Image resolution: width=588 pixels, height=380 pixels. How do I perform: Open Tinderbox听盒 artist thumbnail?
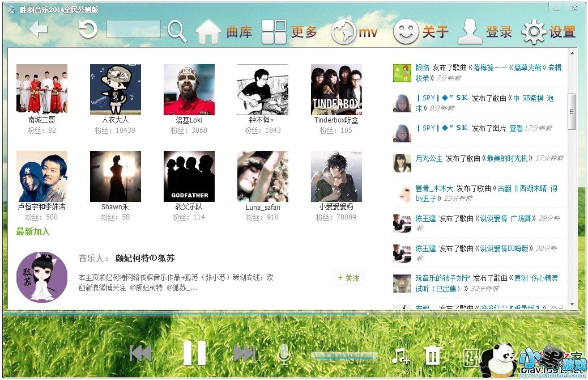[x=336, y=90]
